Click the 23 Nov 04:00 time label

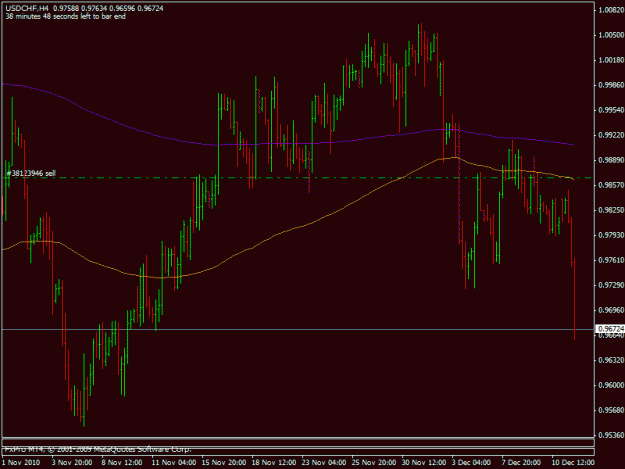point(324,462)
